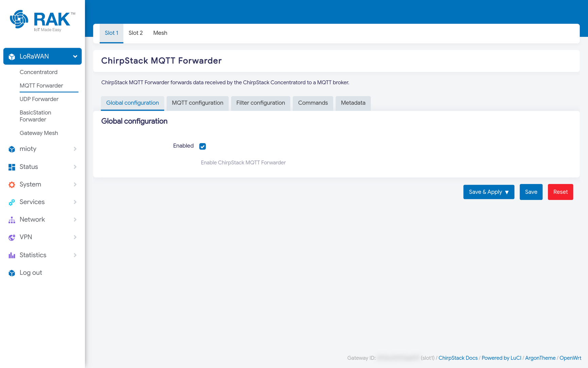Open the MQTT configuration tab
The width and height of the screenshot is (588, 368).
tap(197, 103)
